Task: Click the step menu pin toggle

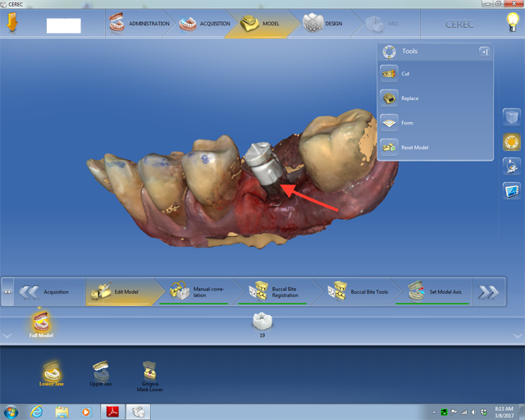Action: (7, 292)
